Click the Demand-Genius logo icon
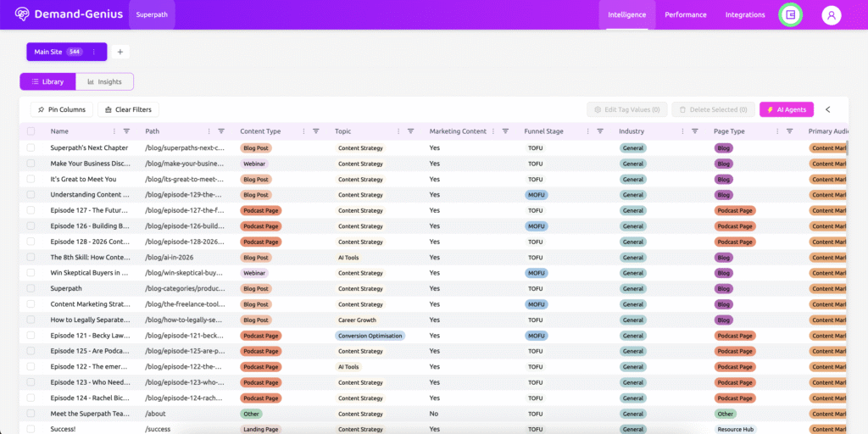Image resolution: width=868 pixels, height=434 pixels. [21, 14]
